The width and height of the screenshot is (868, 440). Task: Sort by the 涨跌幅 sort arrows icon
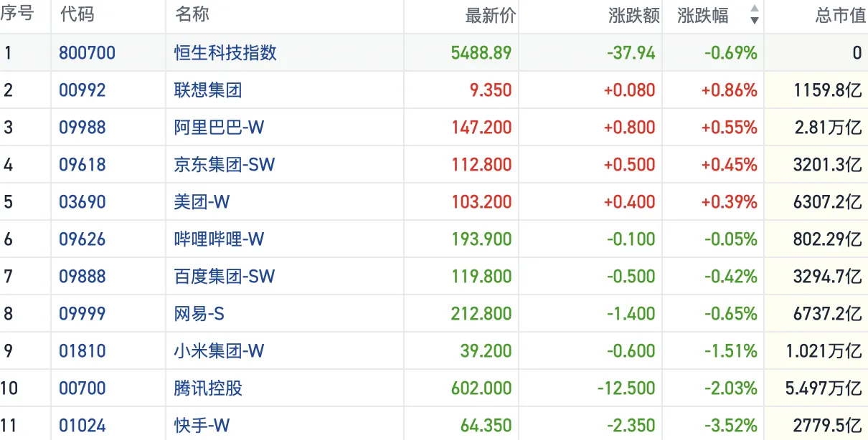[x=754, y=15]
